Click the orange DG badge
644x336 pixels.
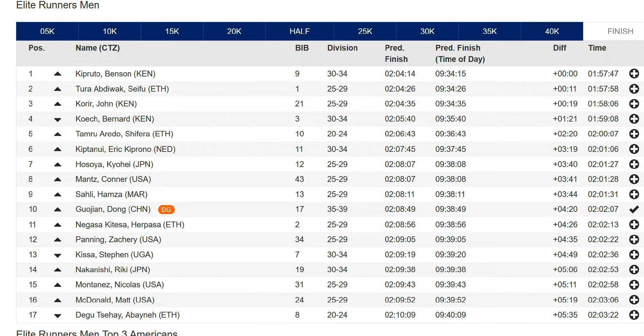[x=166, y=210]
